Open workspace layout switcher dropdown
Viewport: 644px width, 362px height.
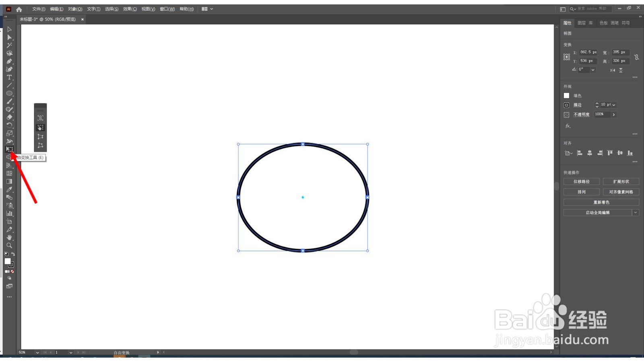point(207,9)
